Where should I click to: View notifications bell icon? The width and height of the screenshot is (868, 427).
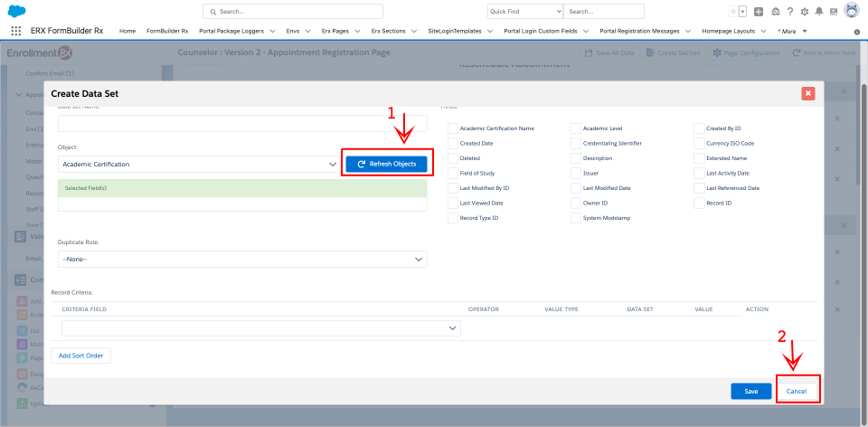(819, 12)
